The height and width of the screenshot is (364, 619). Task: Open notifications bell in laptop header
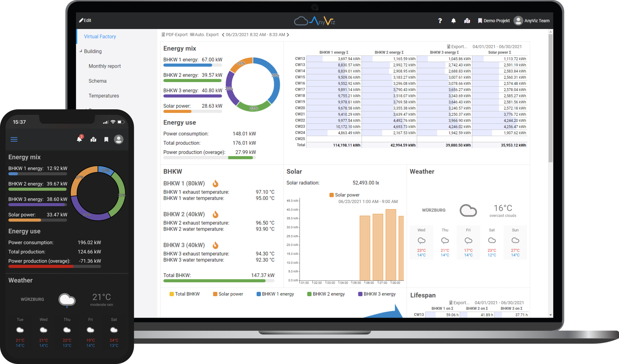[453, 21]
